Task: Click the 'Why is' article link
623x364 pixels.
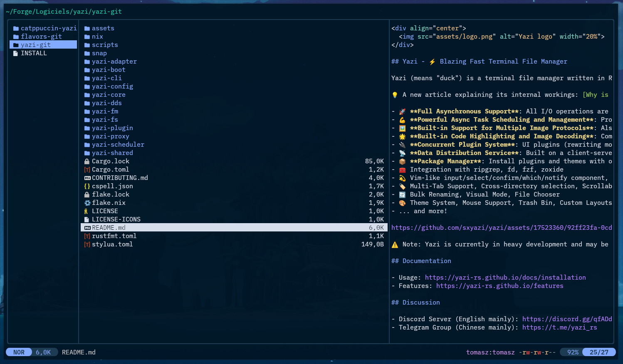Action: (596, 95)
